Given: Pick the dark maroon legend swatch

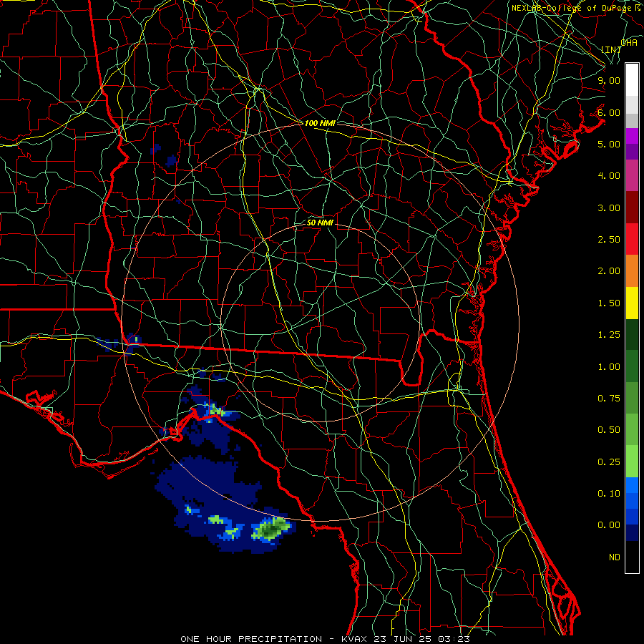Looking at the screenshot, I should (x=632, y=208).
